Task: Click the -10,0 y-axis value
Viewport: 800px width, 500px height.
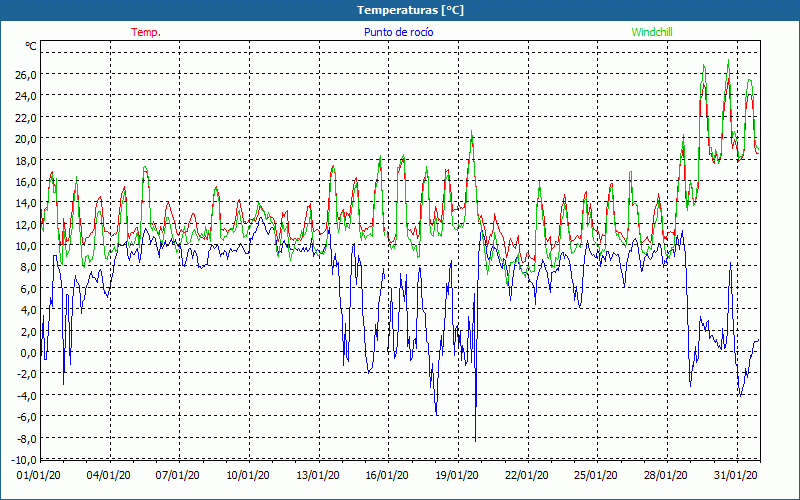Action: [x=24, y=460]
